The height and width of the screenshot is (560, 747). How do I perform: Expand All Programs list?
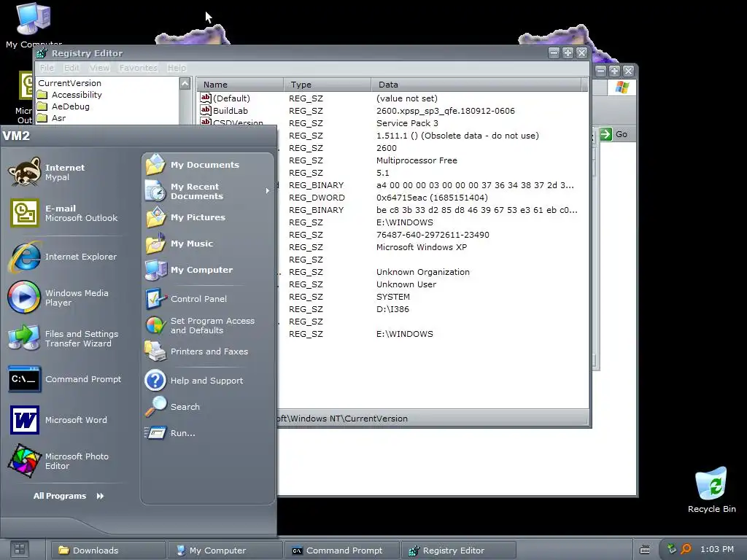pos(69,496)
